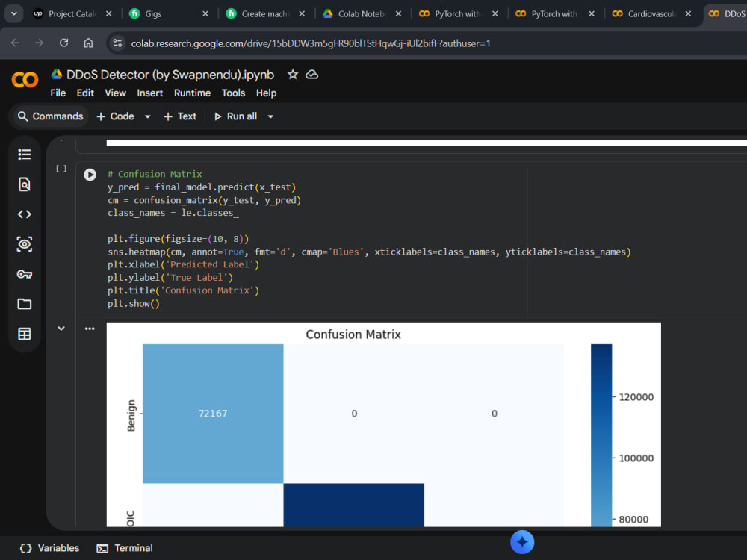This screenshot has height=560, width=747.
Task: Open the View menu
Action: (x=115, y=93)
